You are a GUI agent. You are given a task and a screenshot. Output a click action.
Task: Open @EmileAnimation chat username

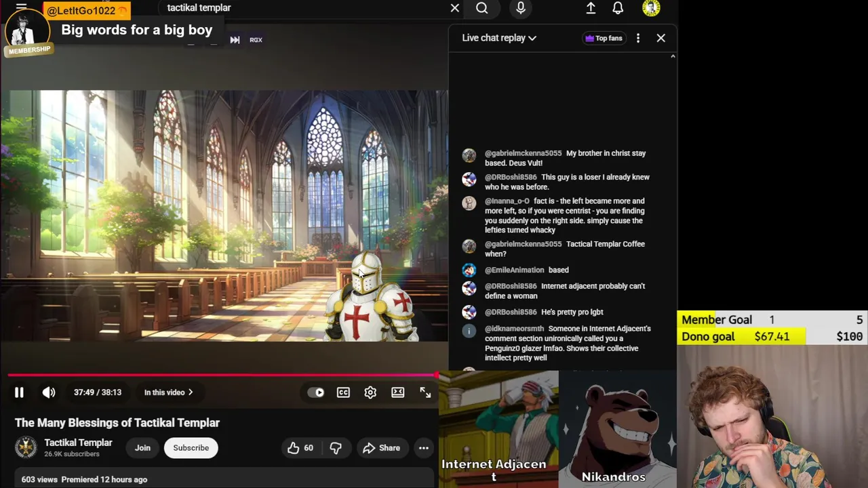point(514,270)
